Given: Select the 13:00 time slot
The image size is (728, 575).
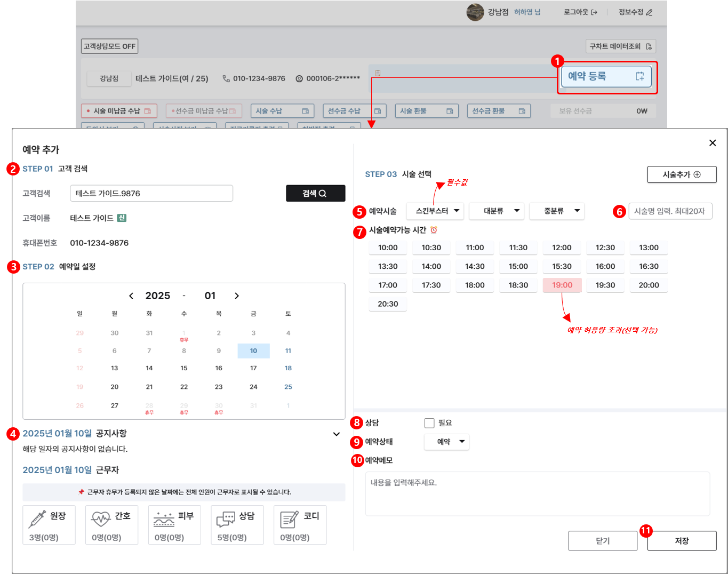Looking at the screenshot, I should [x=649, y=247].
